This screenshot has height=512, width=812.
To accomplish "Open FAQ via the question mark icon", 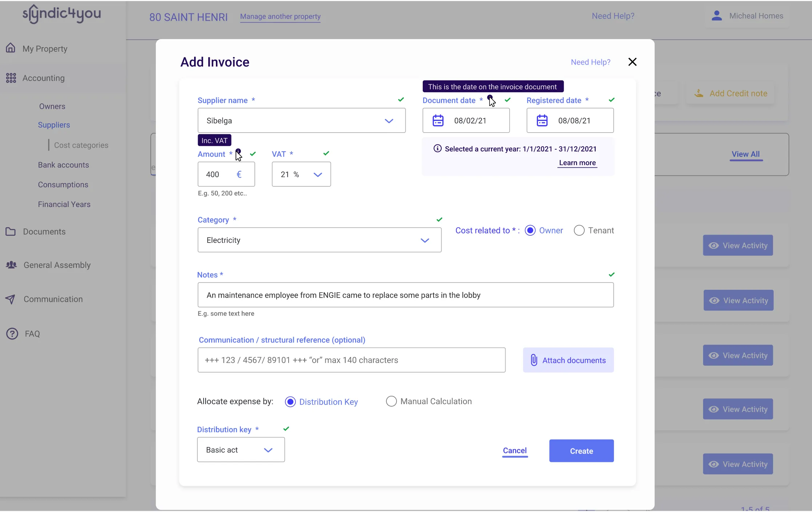I will [11, 333].
